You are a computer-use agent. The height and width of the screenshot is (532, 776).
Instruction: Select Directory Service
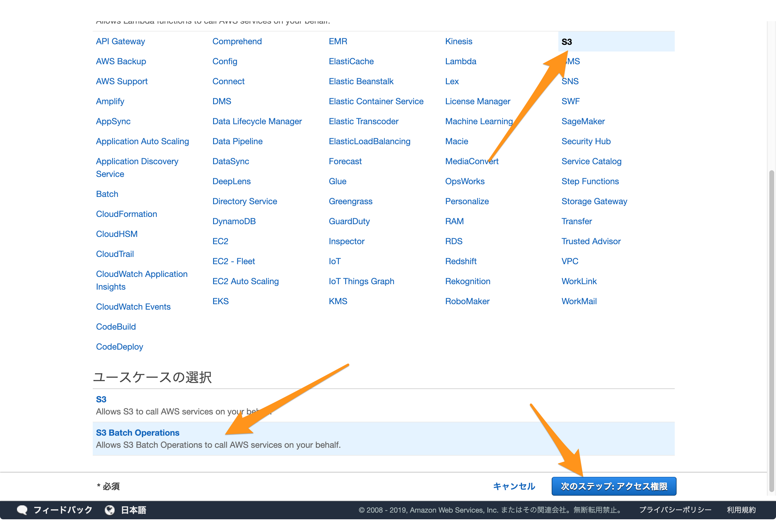point(244,201)
